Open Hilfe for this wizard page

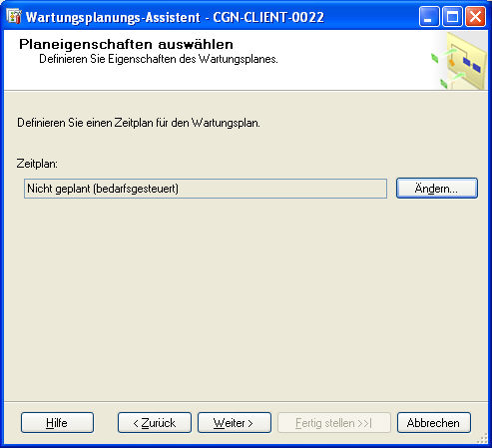pyautogui.click(x=57, y=423)
